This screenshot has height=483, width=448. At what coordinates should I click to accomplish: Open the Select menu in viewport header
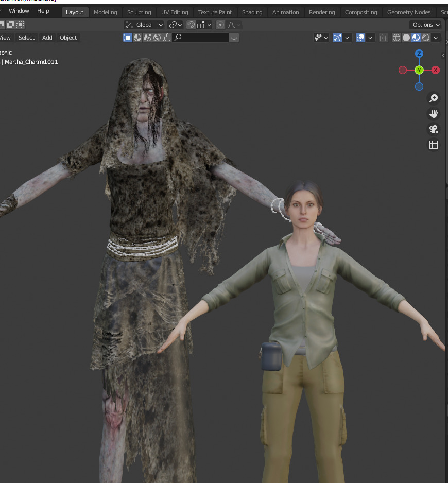coord(26,38)
